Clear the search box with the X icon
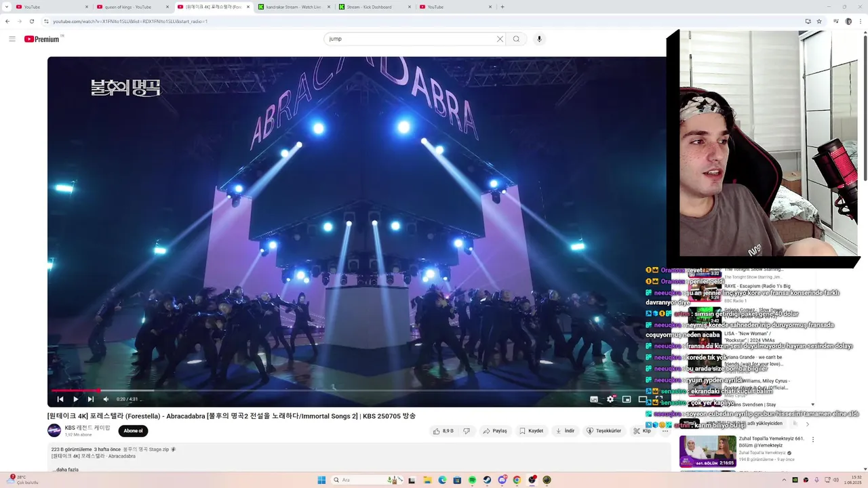Viewport: 868px width, 488px height. click(x=500, y=39)
